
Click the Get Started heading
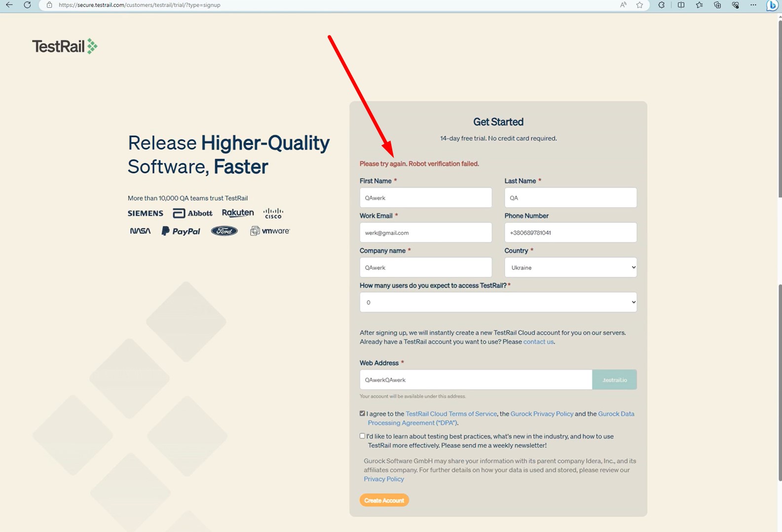(498, 122)
